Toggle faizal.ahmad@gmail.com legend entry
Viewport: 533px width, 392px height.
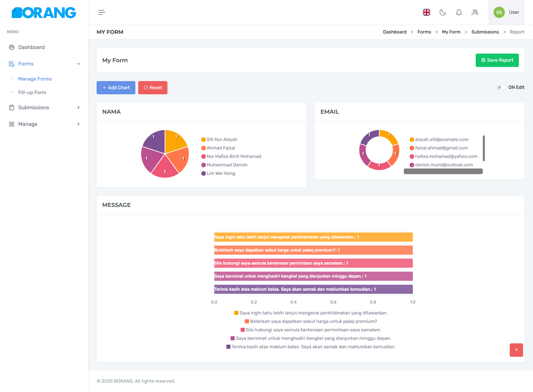tap(439, 148)
